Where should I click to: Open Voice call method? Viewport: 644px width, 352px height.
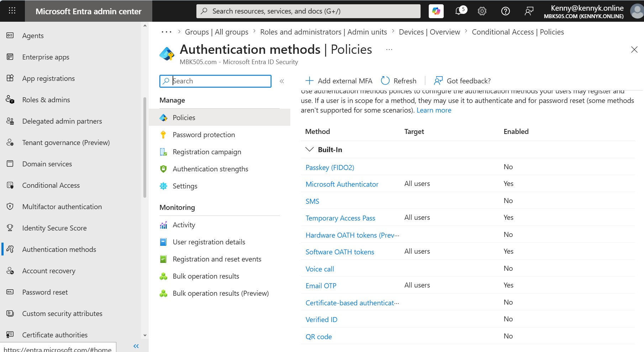click(320, 269)
